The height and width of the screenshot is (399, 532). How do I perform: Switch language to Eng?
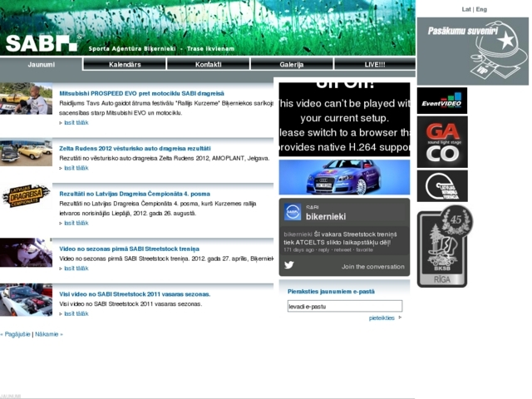[x=481, y=9]
